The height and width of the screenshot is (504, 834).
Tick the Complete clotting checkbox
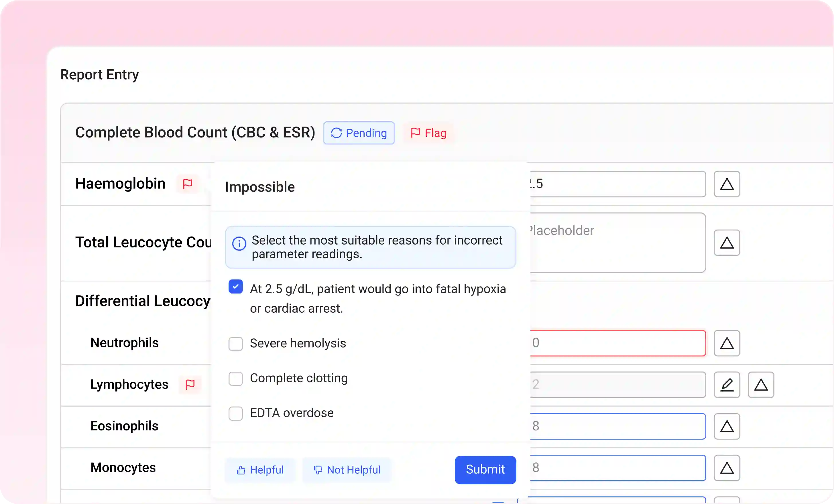click(236, 379)
